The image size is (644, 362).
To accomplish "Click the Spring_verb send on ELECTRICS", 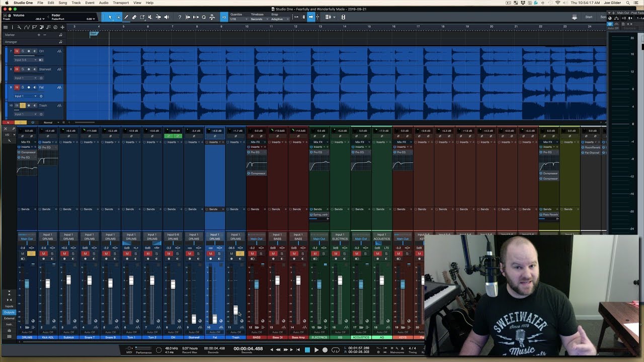I will tap(319, 215).
